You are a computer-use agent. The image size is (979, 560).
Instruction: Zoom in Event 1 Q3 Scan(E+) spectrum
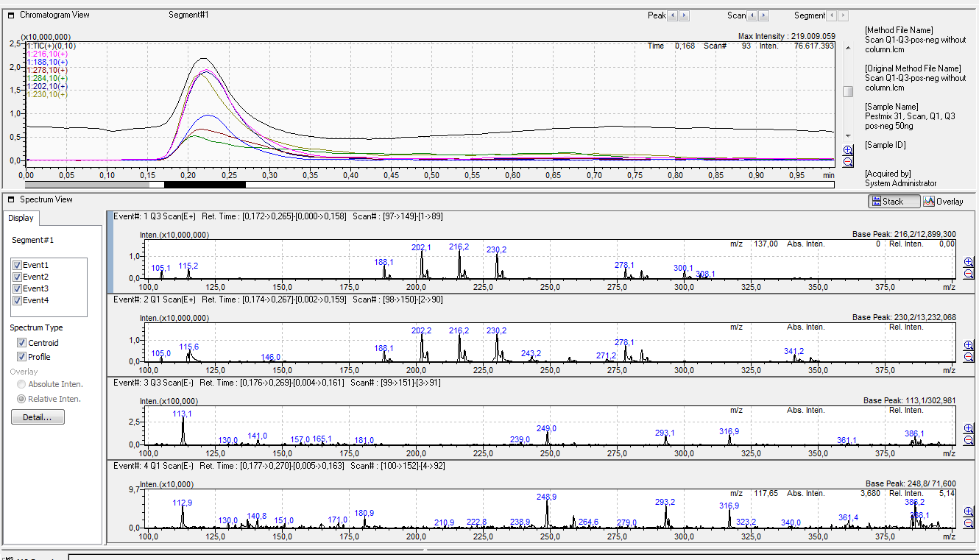pyautogui.click(x=968, y=263)
